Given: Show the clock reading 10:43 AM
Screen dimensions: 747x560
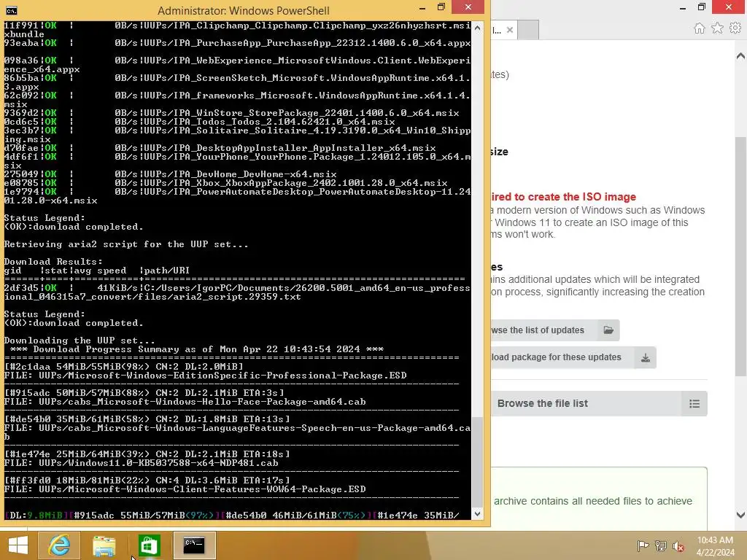Looking at the screenshot, I should (x=715, y=540).
